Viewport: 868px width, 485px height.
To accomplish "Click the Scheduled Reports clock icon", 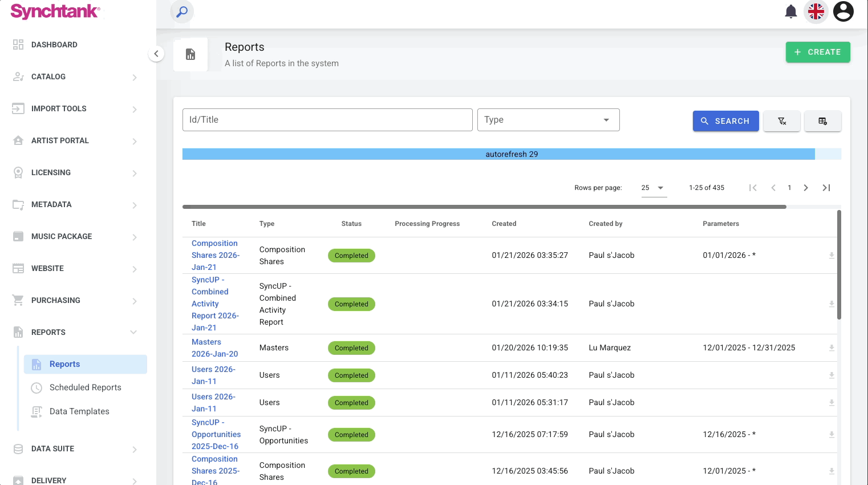I will tap(36, 388).
